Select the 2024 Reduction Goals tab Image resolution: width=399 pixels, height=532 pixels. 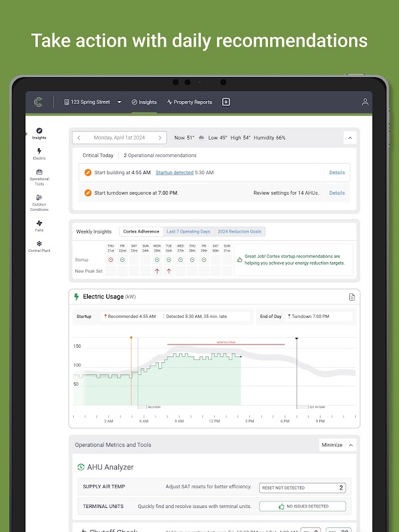point(239,231)
